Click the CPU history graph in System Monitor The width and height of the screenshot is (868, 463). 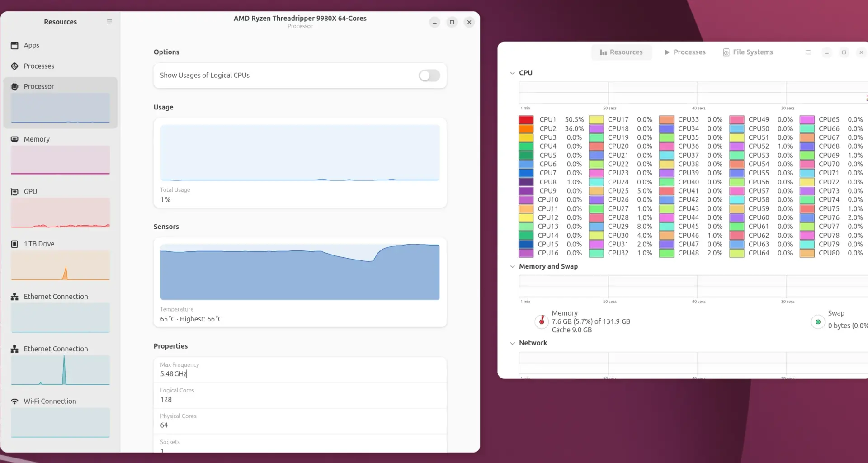tap(693, 93)
